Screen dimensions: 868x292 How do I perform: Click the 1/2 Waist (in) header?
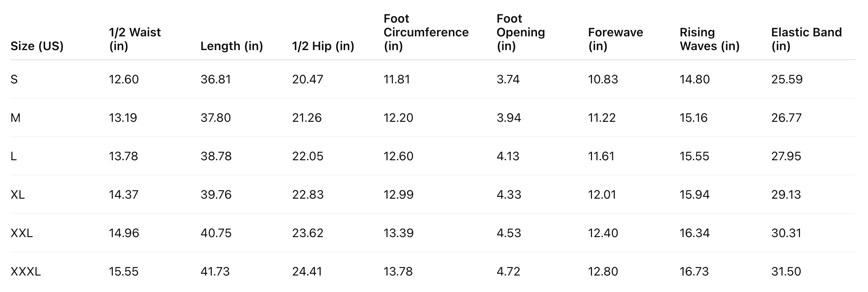coord(135,39)
